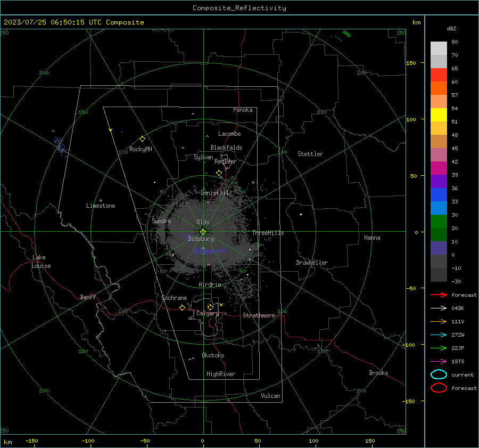Screen dimensions: 479x448
Task: Click the Drumheller city label
Action: coord(312,263)
